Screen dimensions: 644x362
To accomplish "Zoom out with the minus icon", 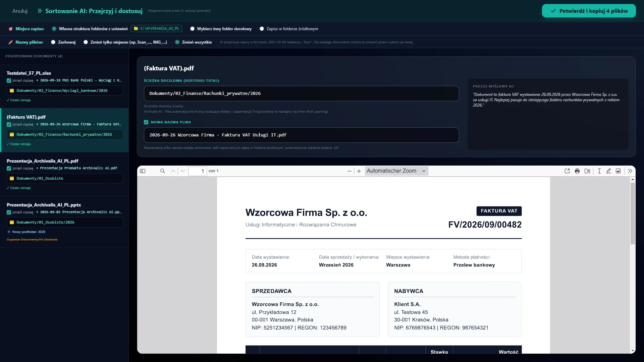I will [x=349, y=171].
